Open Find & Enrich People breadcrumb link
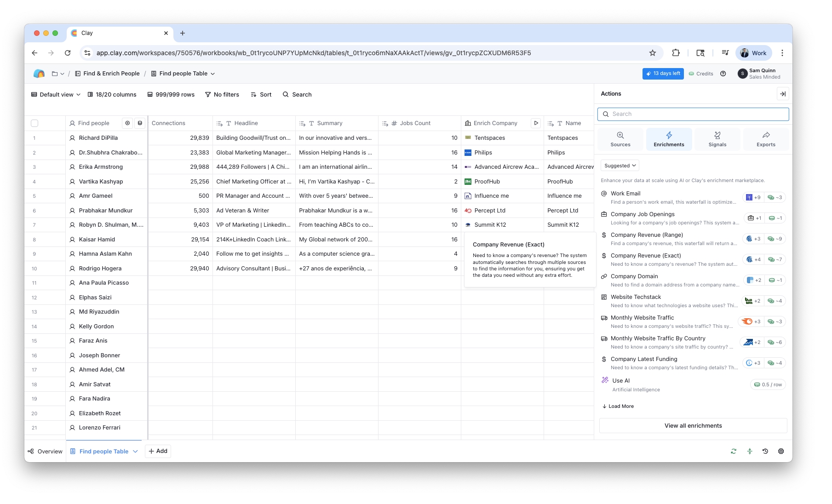832x504 pixels. tap(107, 74)
